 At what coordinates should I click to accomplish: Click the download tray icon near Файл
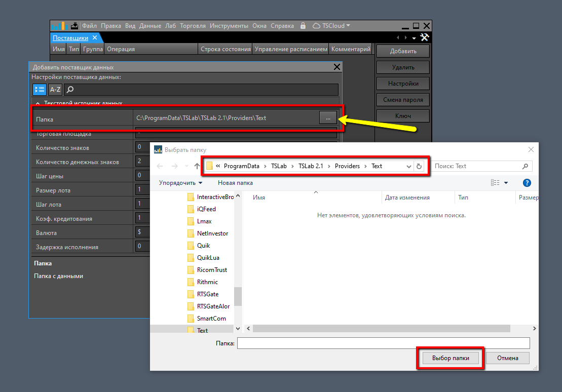pos(74,26)
